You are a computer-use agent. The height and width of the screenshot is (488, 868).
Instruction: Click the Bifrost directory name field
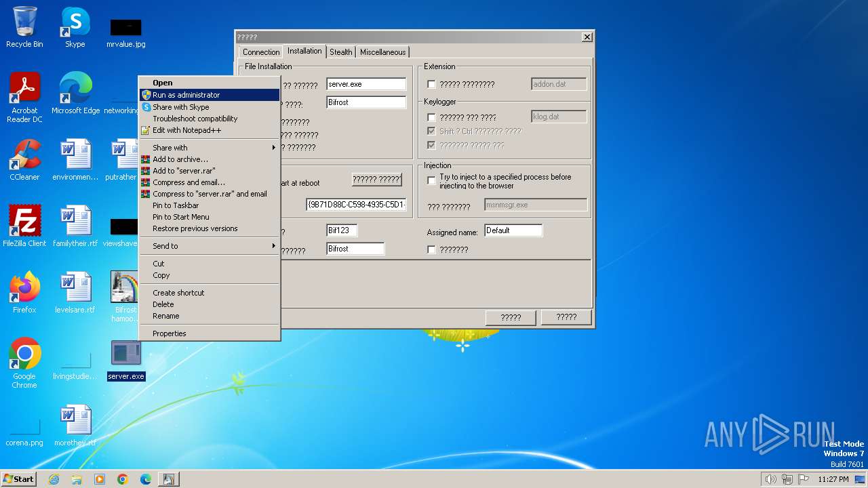coord(366,102)
